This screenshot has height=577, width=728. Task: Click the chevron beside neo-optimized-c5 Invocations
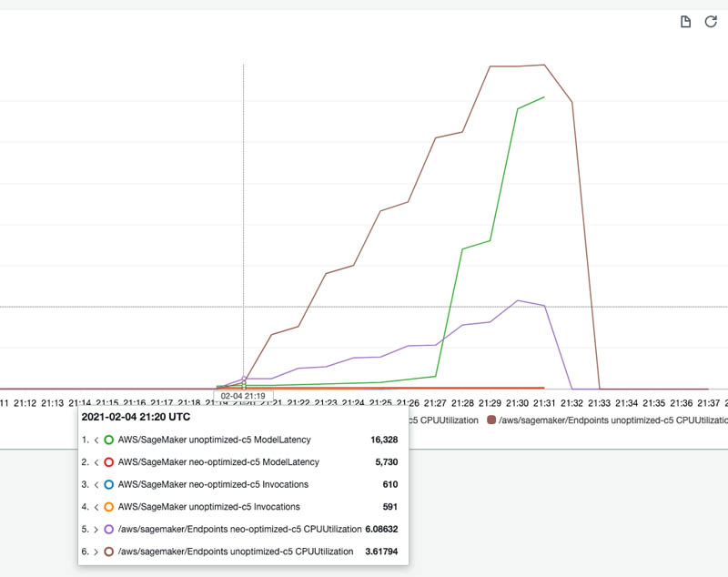[x=96, y=484]
